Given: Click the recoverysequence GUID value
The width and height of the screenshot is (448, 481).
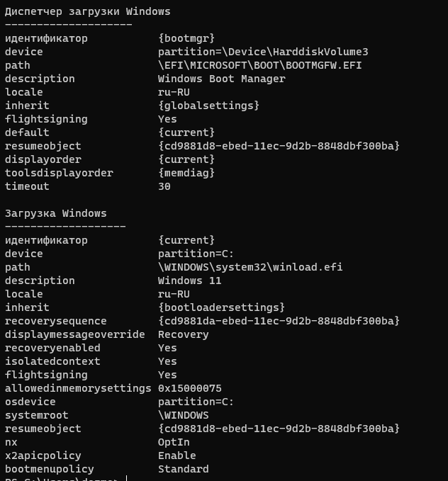Looking at the screenshot, I should tap(279, 321).
